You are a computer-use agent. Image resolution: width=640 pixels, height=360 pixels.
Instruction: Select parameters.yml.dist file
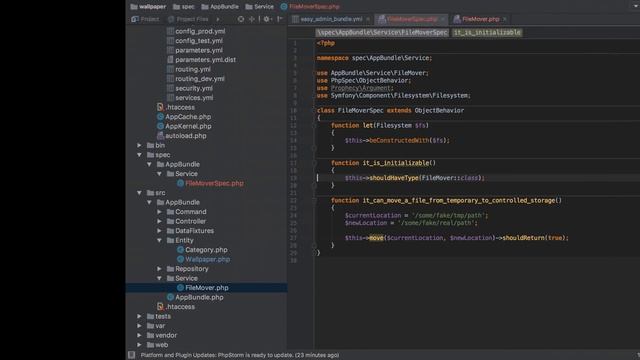point(205,60)
